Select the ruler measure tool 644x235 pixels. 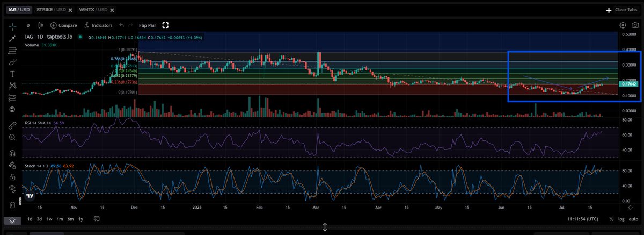[x=12, y=125]
